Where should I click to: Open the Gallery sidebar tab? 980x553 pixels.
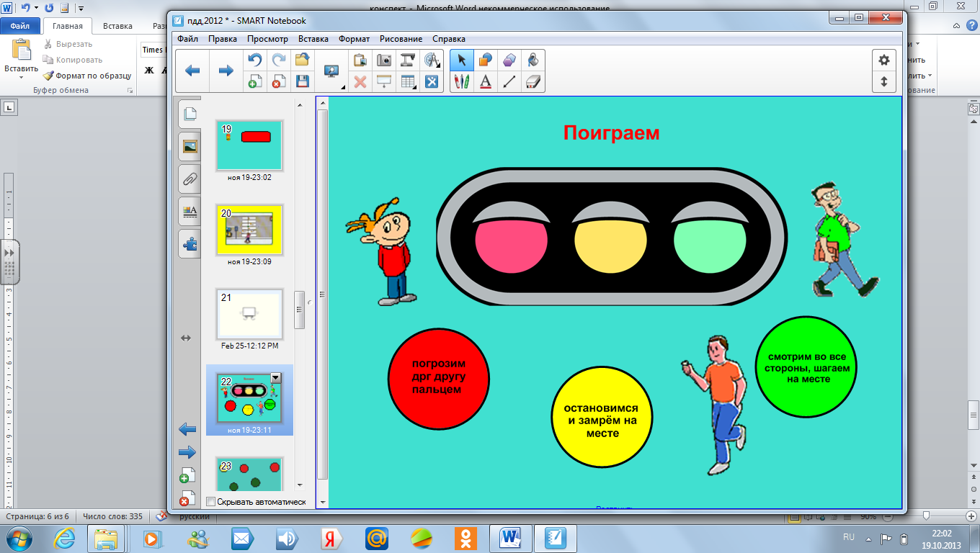pyautogui.click(x=190, y=146)
